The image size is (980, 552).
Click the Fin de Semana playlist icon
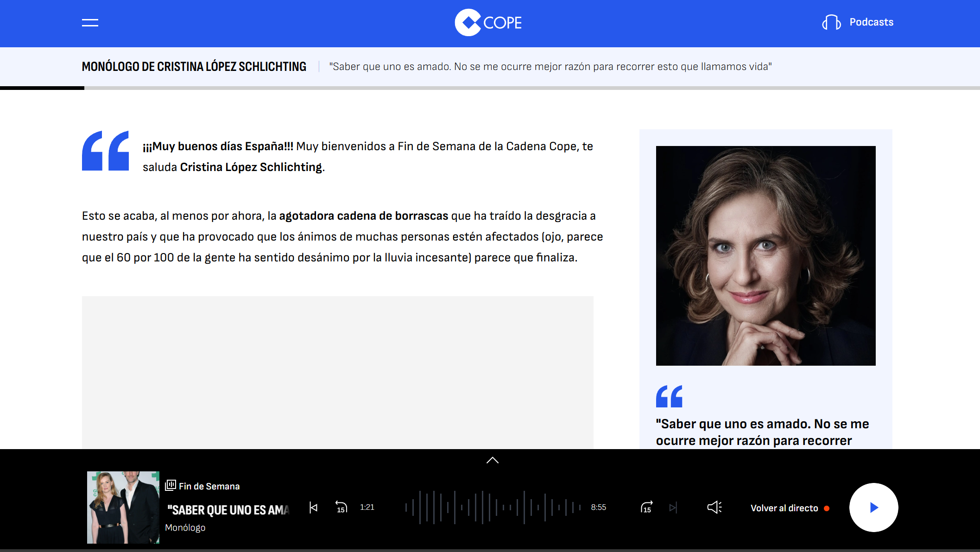170,485
